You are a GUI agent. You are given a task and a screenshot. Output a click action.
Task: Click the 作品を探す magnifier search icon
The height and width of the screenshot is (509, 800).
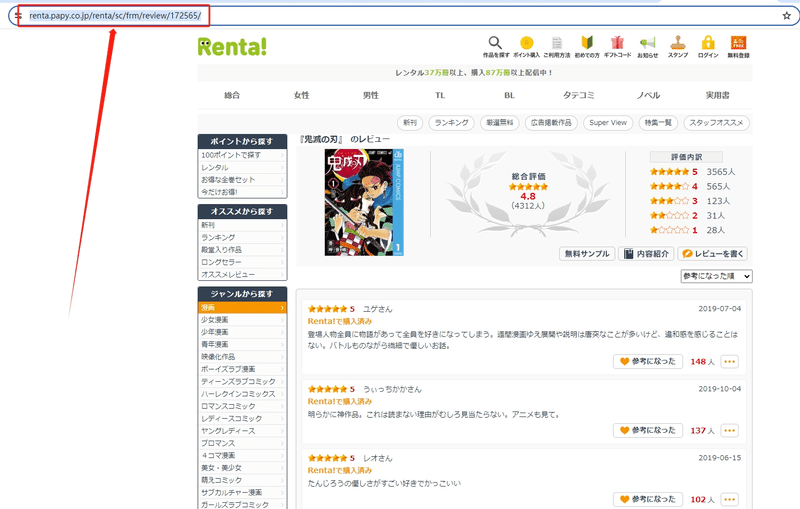click(495, 43)
